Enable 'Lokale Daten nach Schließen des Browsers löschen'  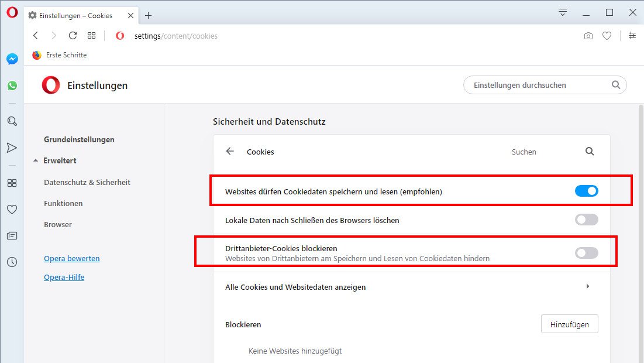tap(586, 220)
